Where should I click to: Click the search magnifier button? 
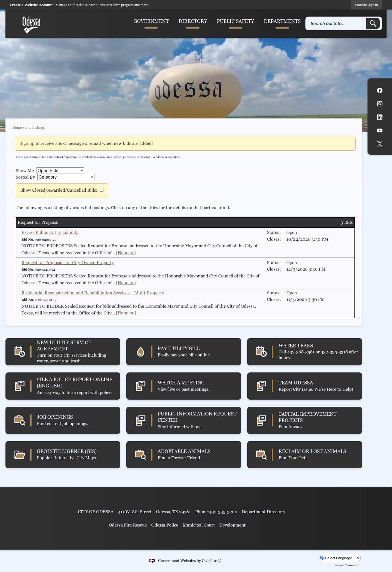pos(373,23)
